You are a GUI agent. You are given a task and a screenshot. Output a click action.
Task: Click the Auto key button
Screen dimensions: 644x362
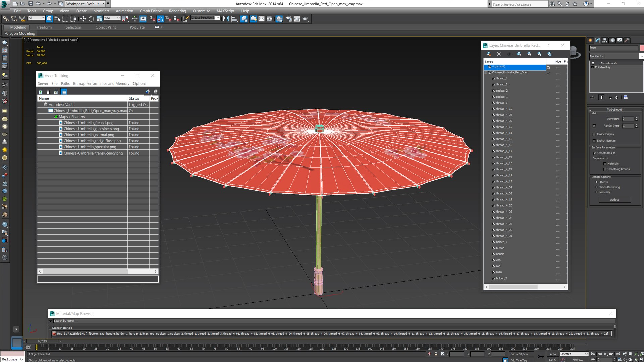[x=553, y=354]
